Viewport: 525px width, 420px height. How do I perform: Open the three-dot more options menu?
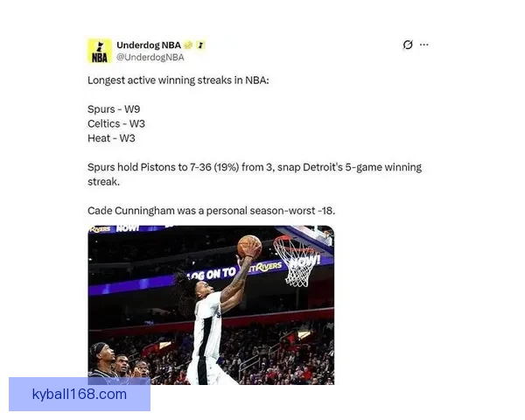click(x=423, y=45)
